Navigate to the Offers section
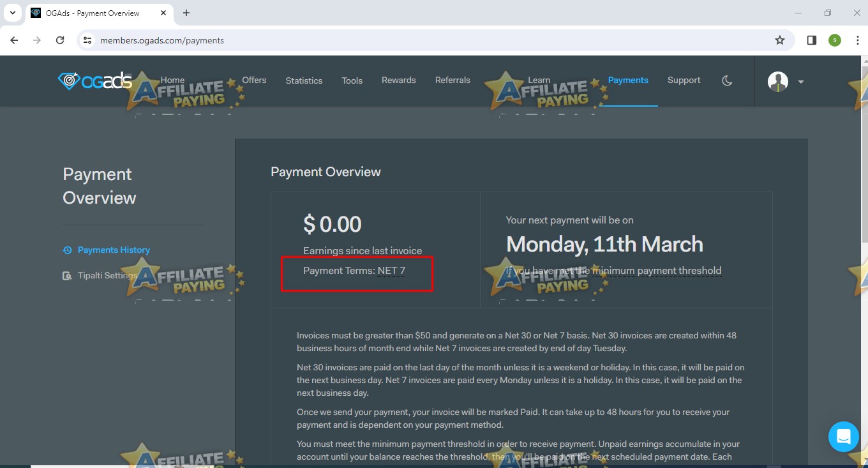This screenshot has height=468, width=868. tap(254, 80)
